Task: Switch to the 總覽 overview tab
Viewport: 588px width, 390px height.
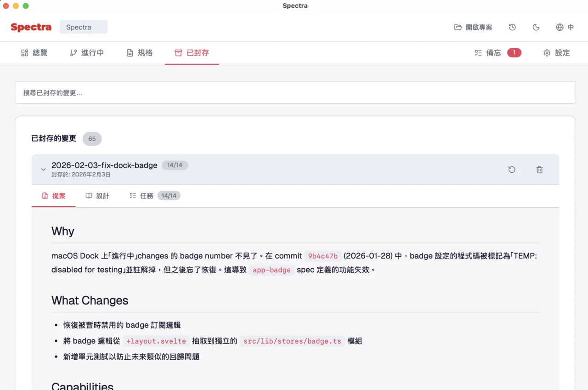Action: [34, 53]
